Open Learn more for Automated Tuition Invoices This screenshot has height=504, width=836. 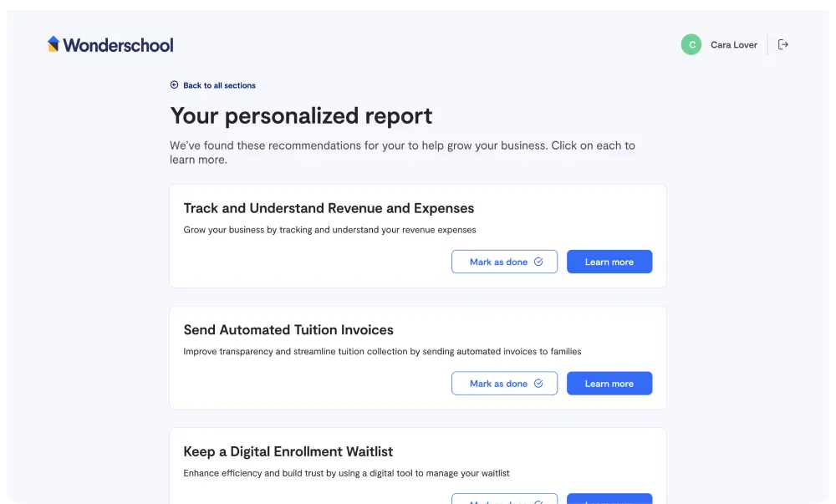point(609,384)
